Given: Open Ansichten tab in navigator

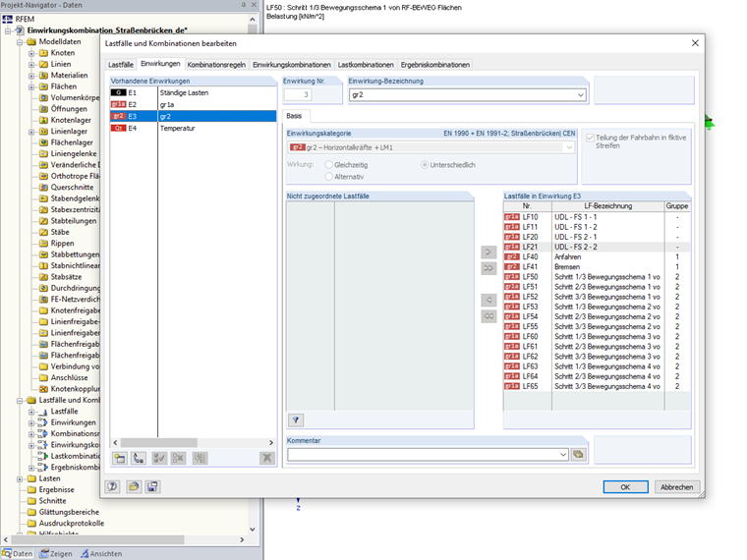Looking at the screenshot, I should (x=101, y=554).
